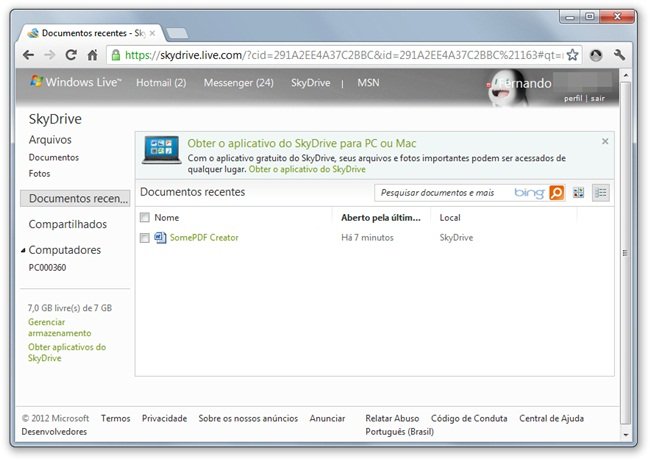Click the browser forward arrow
This screenshot has width=650, height=461.
coord(50,55)
